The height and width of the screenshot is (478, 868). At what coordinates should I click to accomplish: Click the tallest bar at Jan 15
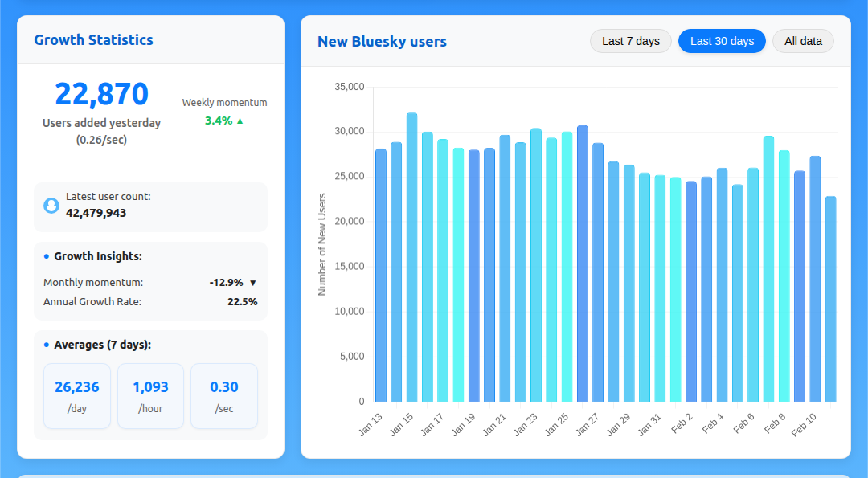(x=411, y=257)
